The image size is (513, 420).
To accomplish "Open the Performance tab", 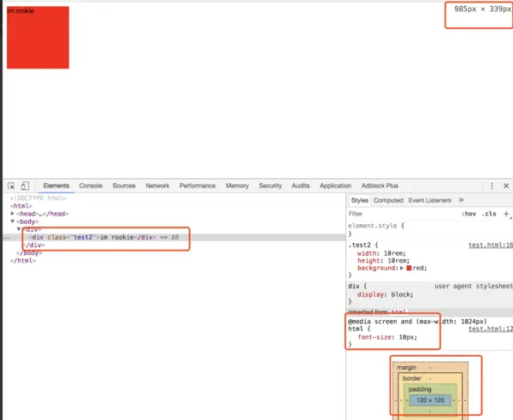I will (x=198, y=186).
